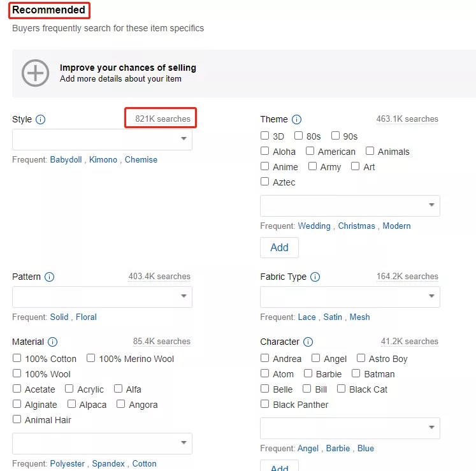Click the Fabric Type info icon
Image resolution: width=476 pixels, height=471 pixels.
(315, 277)
